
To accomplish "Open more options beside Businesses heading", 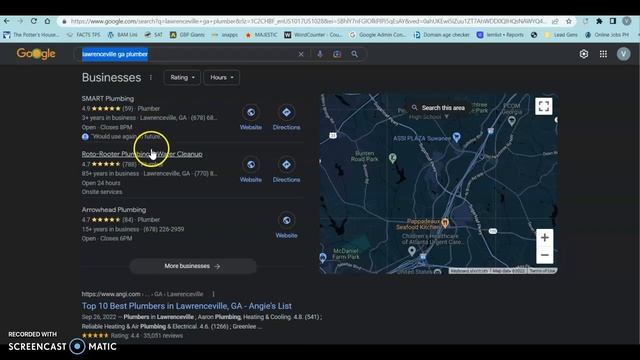I will point(151,78).
